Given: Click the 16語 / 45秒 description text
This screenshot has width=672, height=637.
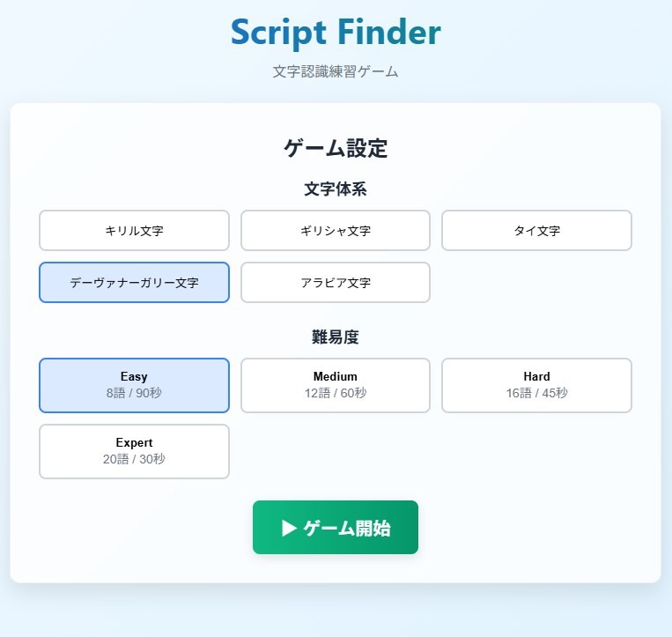Looking at the screenshot, I should tap(536, 393).
